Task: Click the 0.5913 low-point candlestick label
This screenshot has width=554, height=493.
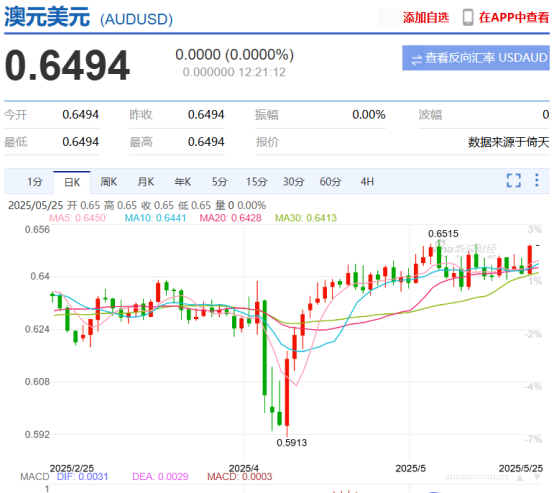Action: click(291, 443)
